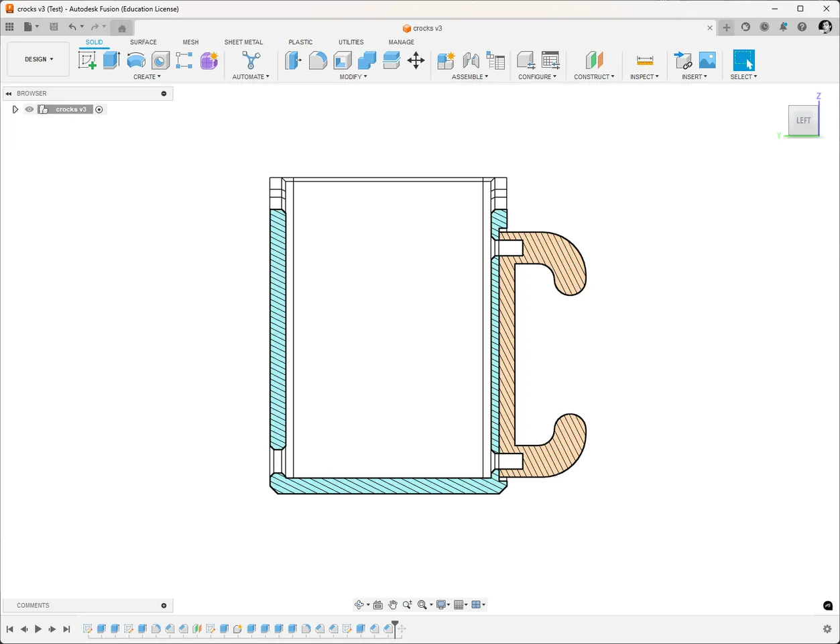The height and width of the screenshot is (644, 840).
Task: Open the Data Panel grid icon
Action: pos(9,27)
